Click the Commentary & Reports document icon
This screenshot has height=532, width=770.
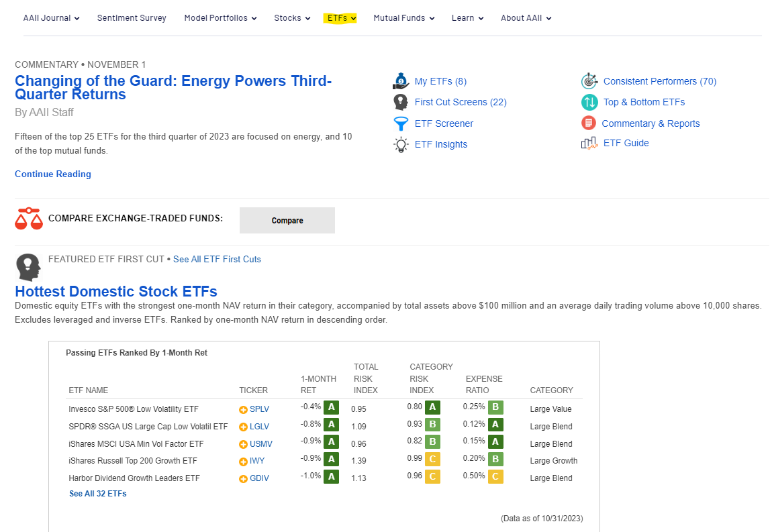click(x=588, y=123)
